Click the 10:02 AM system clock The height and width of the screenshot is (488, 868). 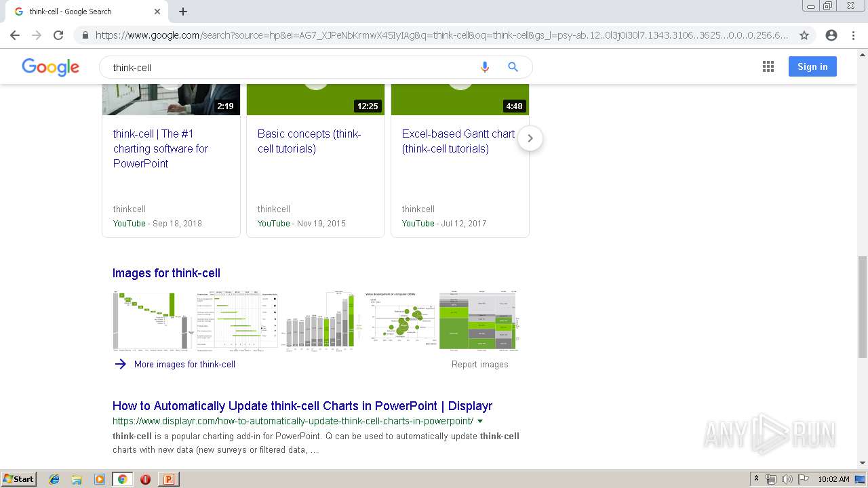click(833, 479)
